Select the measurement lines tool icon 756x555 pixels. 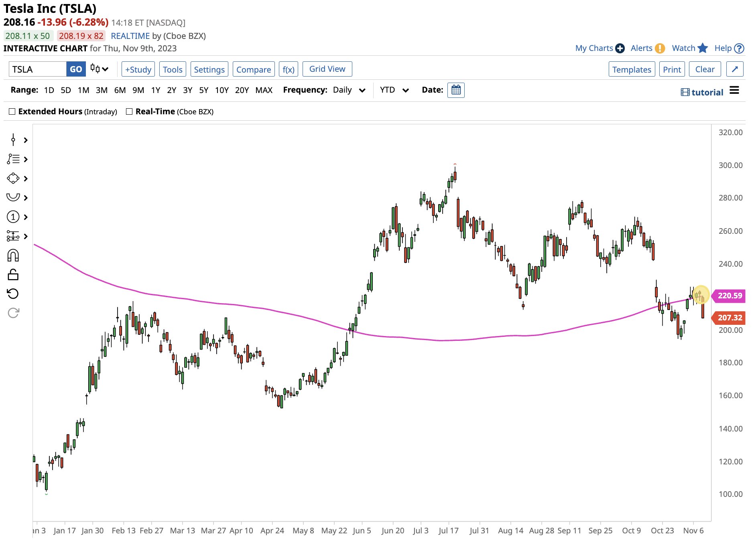(x=13, y=236)
